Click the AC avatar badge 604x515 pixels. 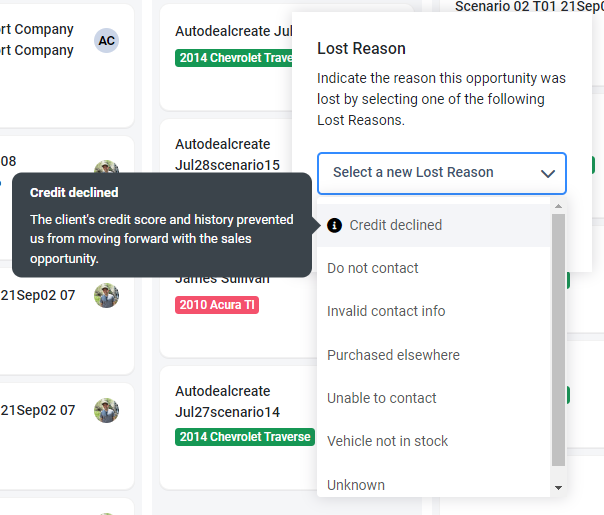[106, 40]
